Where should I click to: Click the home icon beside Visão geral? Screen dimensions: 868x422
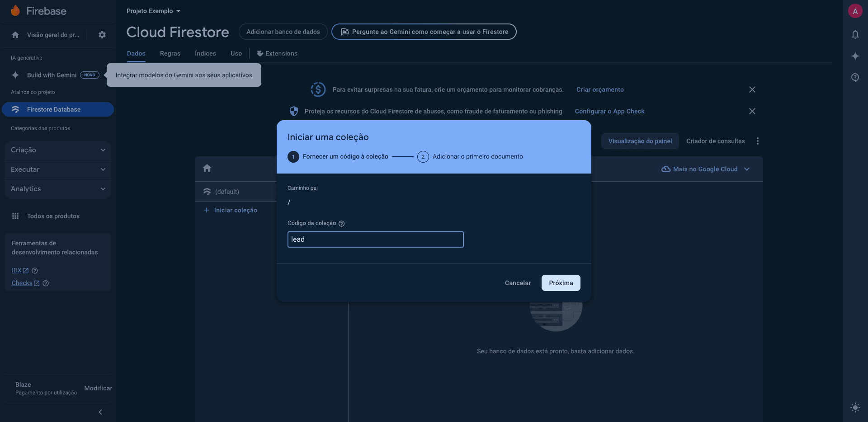click(15, 35)
